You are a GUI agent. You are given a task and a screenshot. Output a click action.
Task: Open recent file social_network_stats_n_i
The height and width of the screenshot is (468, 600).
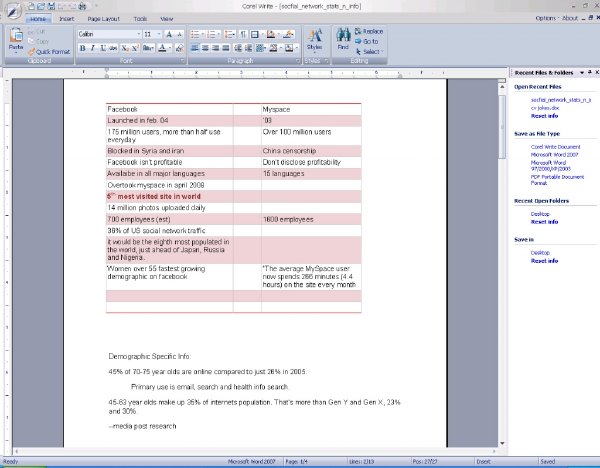(x=561, y=100)
